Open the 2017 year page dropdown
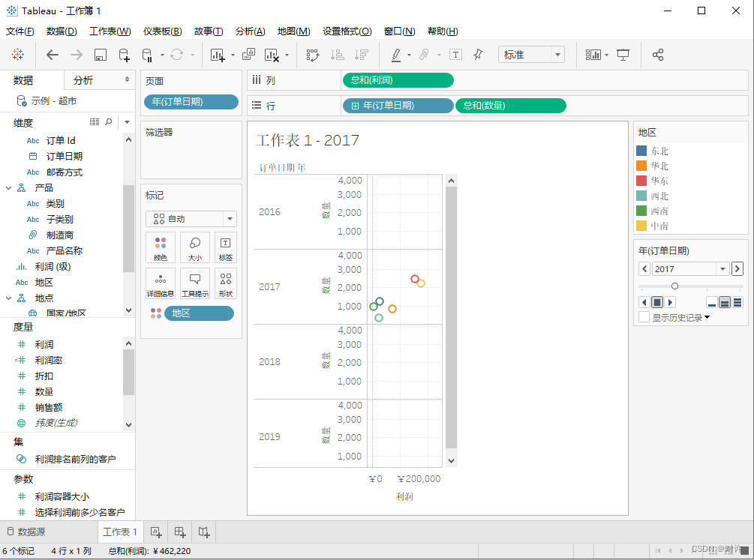The width and height of the screenshot is (754, 560). click(722, 269)
